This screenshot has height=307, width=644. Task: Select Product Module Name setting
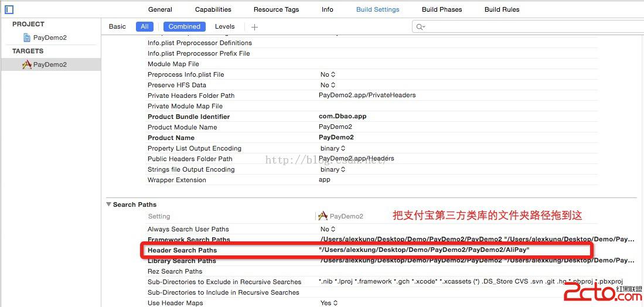coord(182,127)
